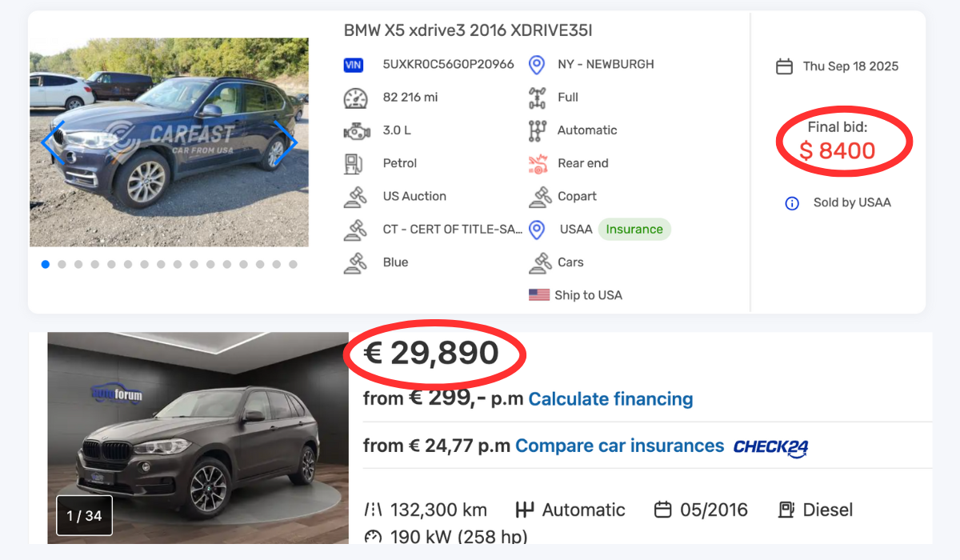Click the Rear end damage icon

(x=538, y=164)
